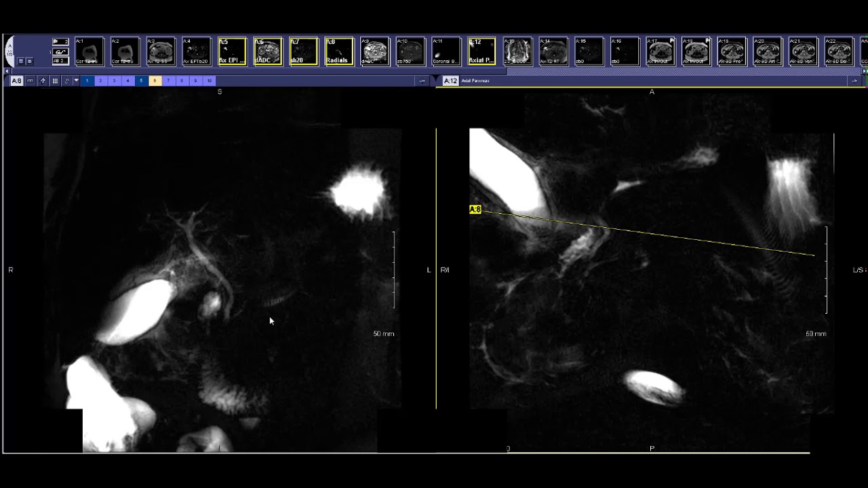
Task: Open series thumbnail A:1
Action: click(x=90, y=52)
